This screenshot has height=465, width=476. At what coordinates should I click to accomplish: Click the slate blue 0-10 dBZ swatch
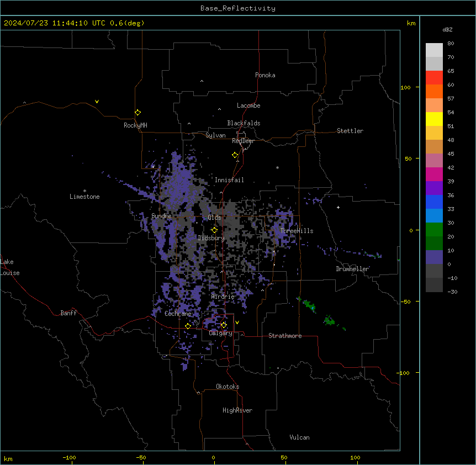point(434,257)
